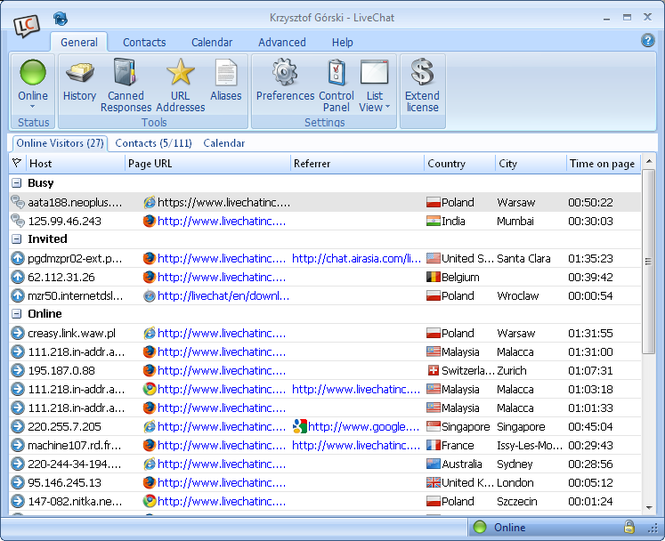Select Online Visitors (27) tab
This screenshot has width=665, height=541.
[x=60, y=143]
